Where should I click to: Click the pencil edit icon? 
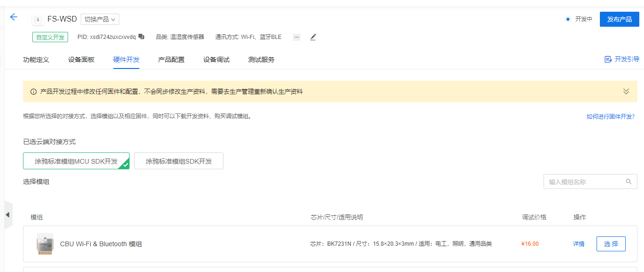[313, 37]
